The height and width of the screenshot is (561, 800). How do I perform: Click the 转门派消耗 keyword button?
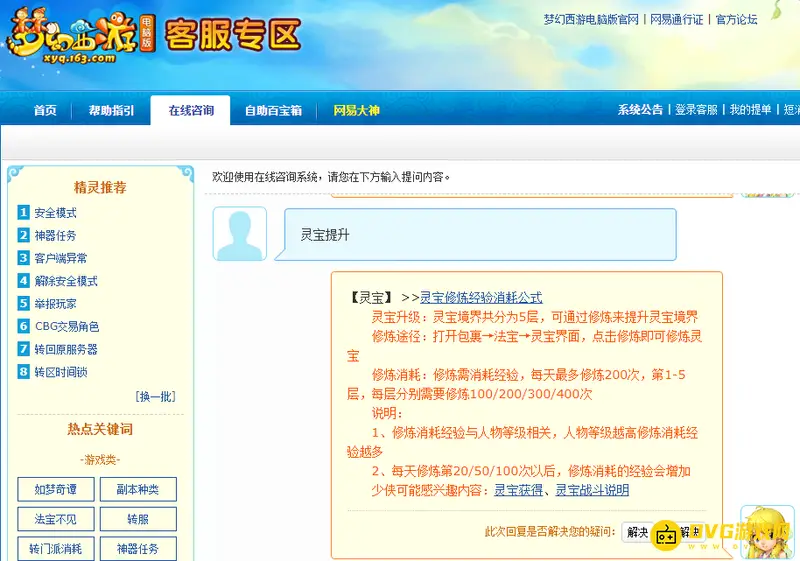coord(56,549)
